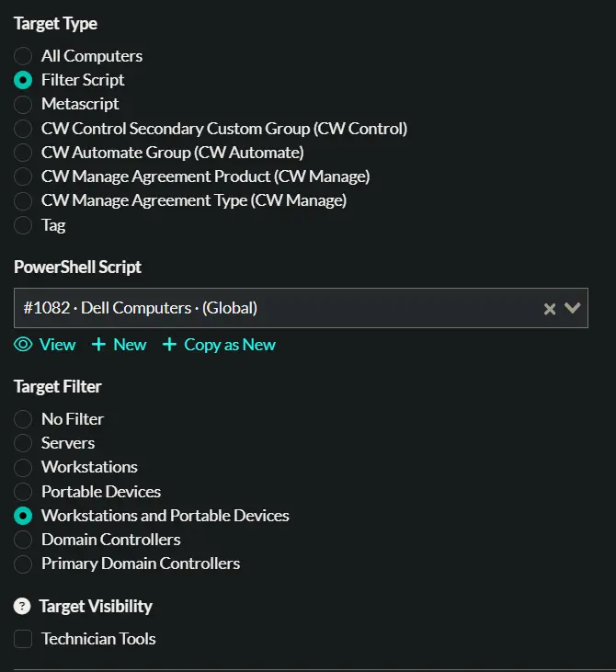Click the Copy as New link

tap(230, 345)
